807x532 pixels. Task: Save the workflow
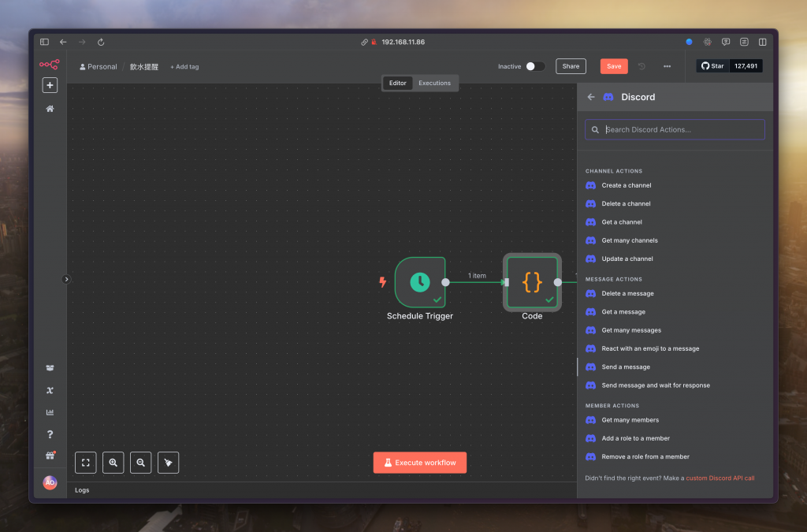pyautogui.click(x=614, y=66)
